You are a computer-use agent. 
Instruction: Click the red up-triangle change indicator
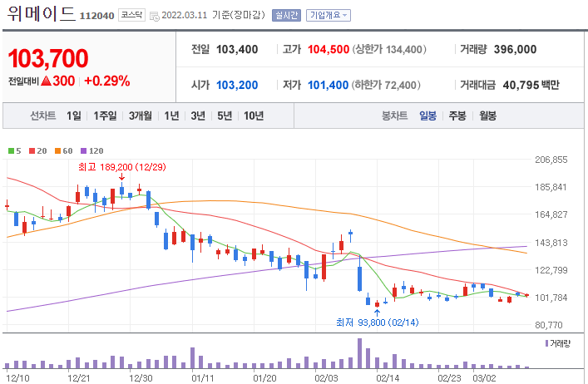coord(46,81)
